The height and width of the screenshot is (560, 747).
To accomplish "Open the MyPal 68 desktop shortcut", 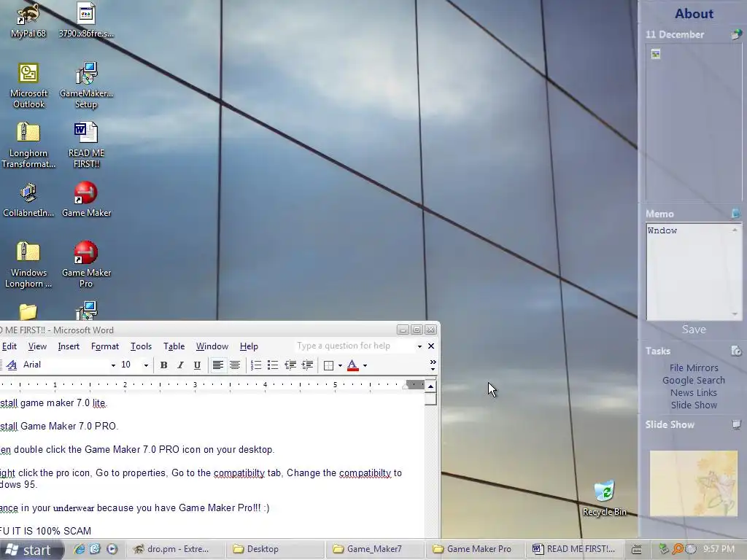I will coord(28,20).
